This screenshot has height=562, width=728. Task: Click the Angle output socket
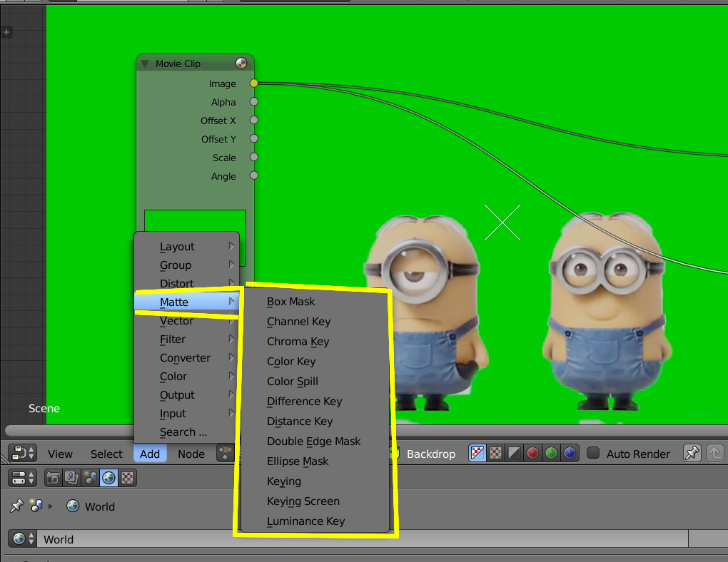[x=253, y=175]
